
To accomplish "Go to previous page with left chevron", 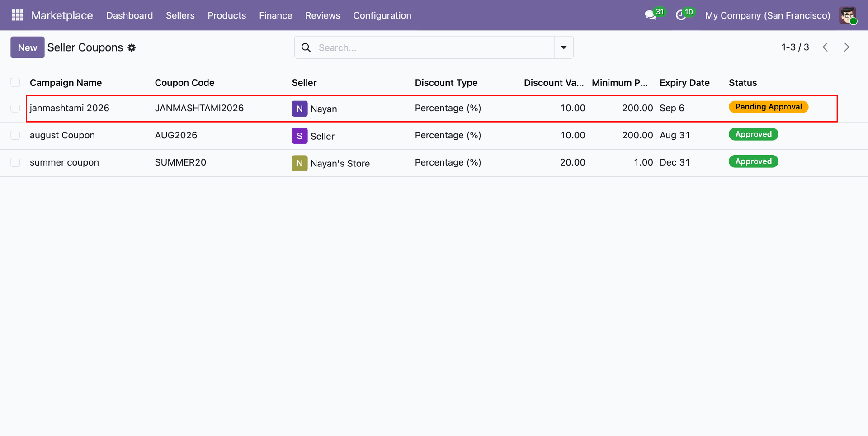I will click(825, 47).
